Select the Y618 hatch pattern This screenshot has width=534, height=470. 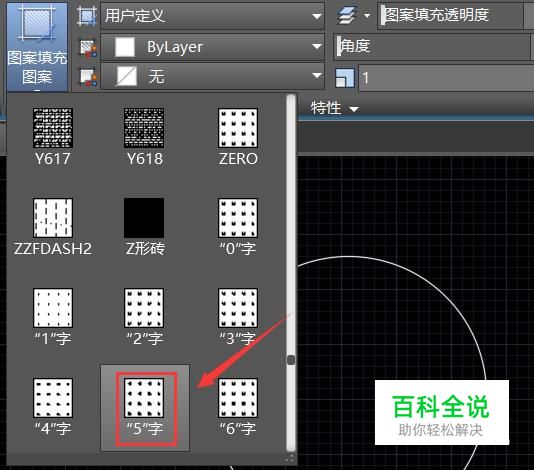click(x=144, y=137)
